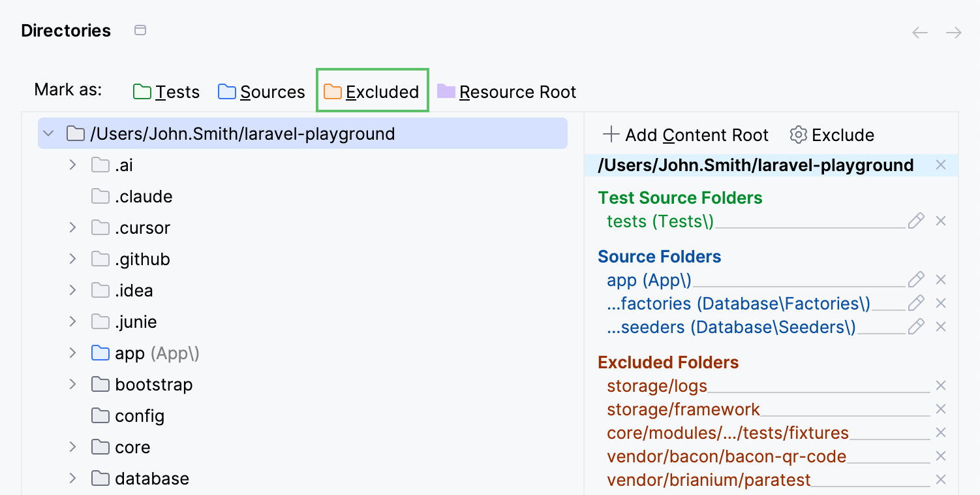Screen dimensions: 980x495
Task: Edit the tests test source folder properties
Action: point(916,221)
